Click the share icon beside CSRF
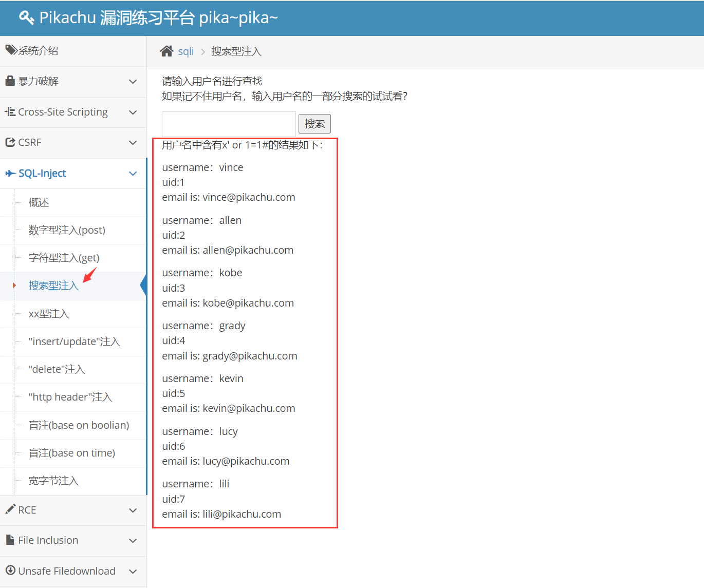 click(10, 142)
